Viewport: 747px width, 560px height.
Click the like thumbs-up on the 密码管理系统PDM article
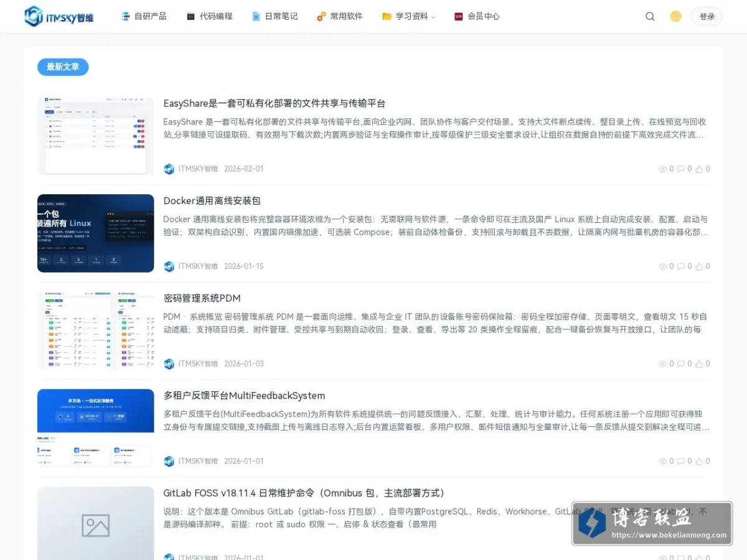699,363
